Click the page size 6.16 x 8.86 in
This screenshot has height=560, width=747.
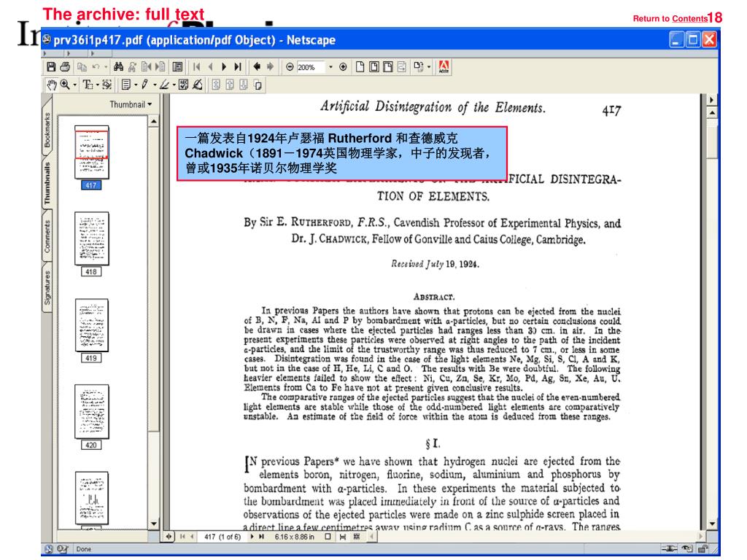pyautogui.click(x=294, y=537)
